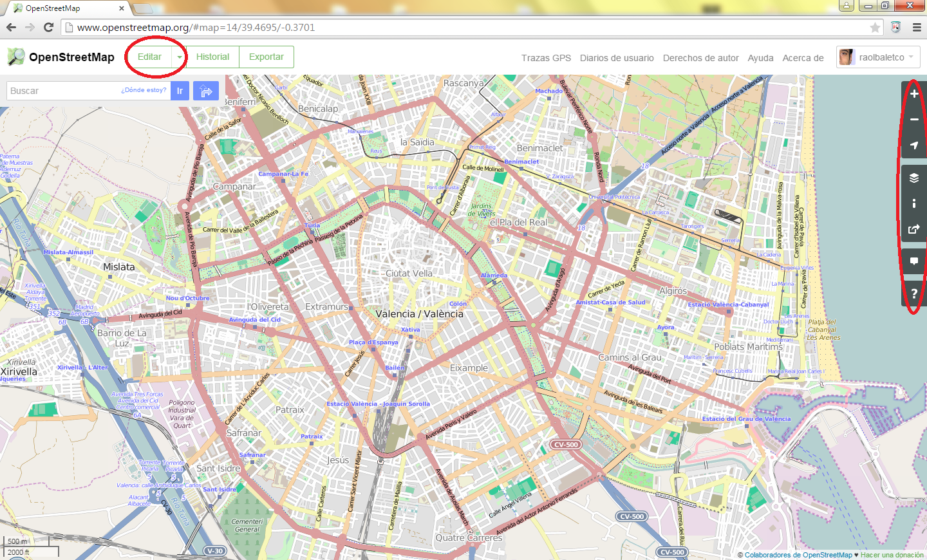Open the Exportar tab
The width and height of the screenshot is (927, 560).
click(267, 57)
